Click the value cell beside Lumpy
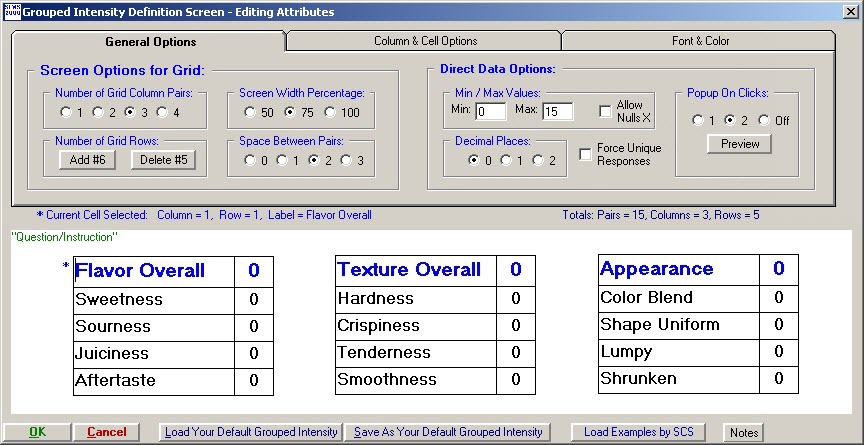This screenshot has width=864, height=445. pyautogui.click(x=779, y=352)
